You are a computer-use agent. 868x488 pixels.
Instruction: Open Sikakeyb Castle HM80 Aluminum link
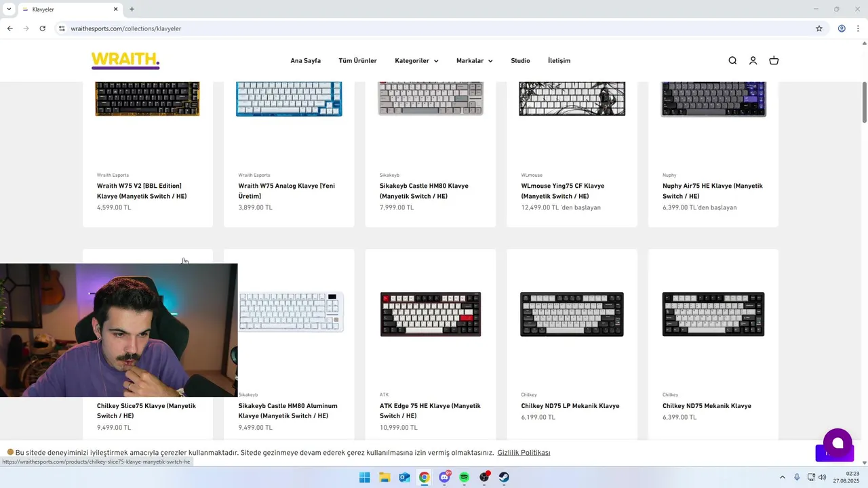tap(288, 411)
